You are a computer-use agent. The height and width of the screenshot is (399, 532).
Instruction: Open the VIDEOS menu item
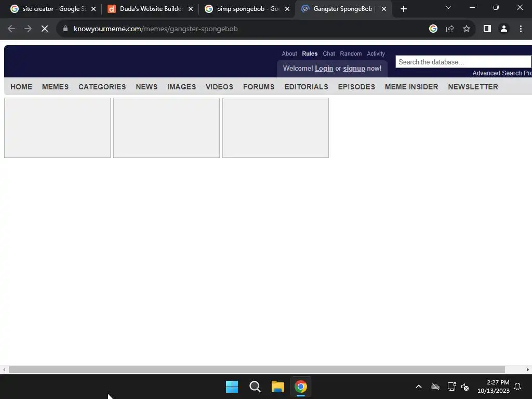click(x=220, y=87)
